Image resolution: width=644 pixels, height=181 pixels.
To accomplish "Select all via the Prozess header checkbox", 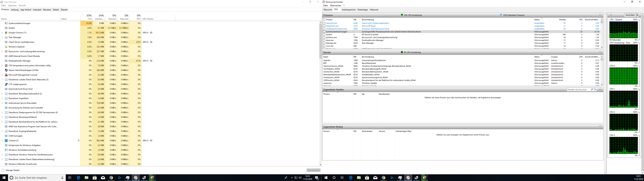I will (324, 19).
